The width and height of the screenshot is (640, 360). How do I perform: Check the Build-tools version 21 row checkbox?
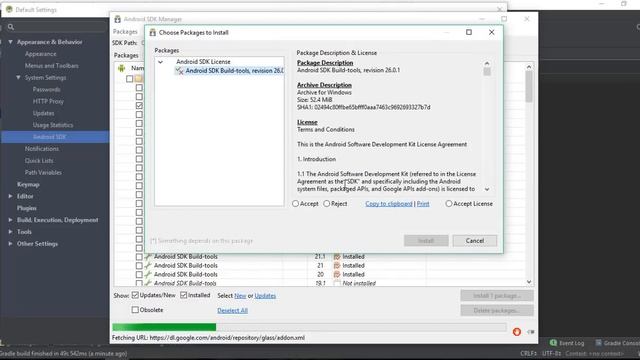pos(139,266)
